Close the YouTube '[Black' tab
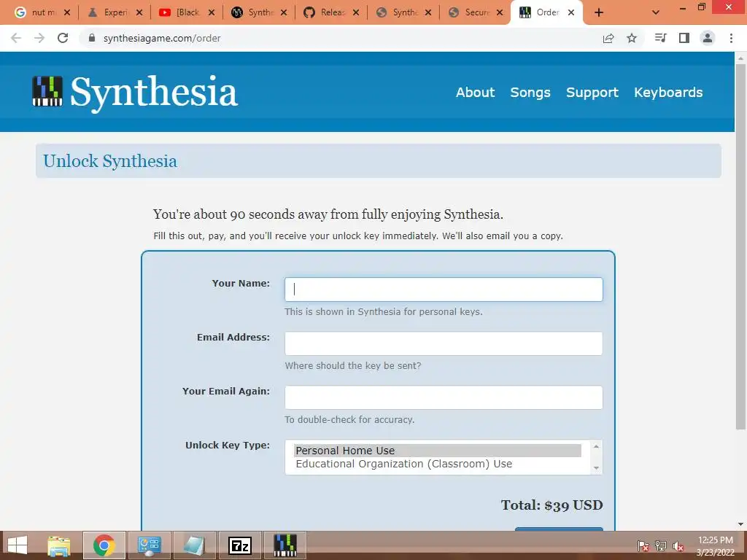 [x=212, y=13]
